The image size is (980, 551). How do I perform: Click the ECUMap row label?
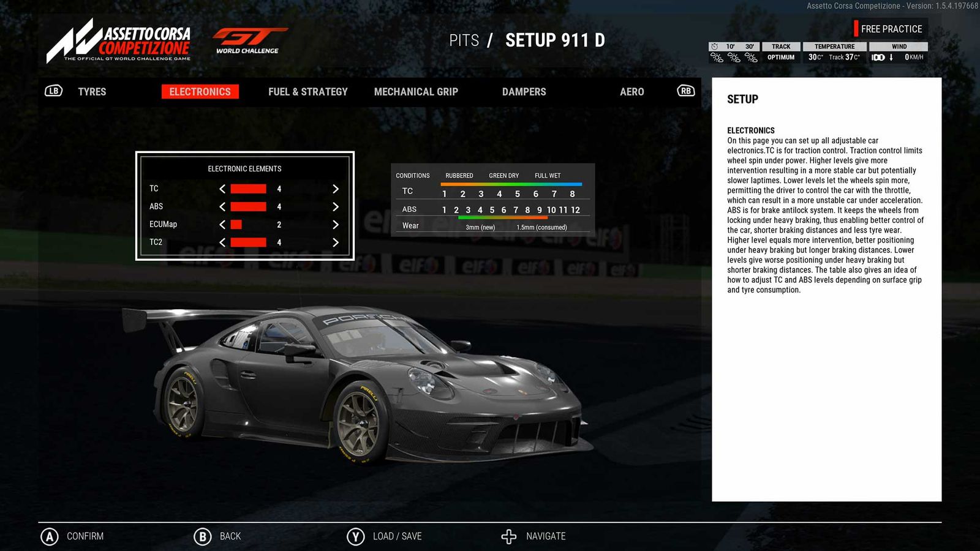coord(163,225)
